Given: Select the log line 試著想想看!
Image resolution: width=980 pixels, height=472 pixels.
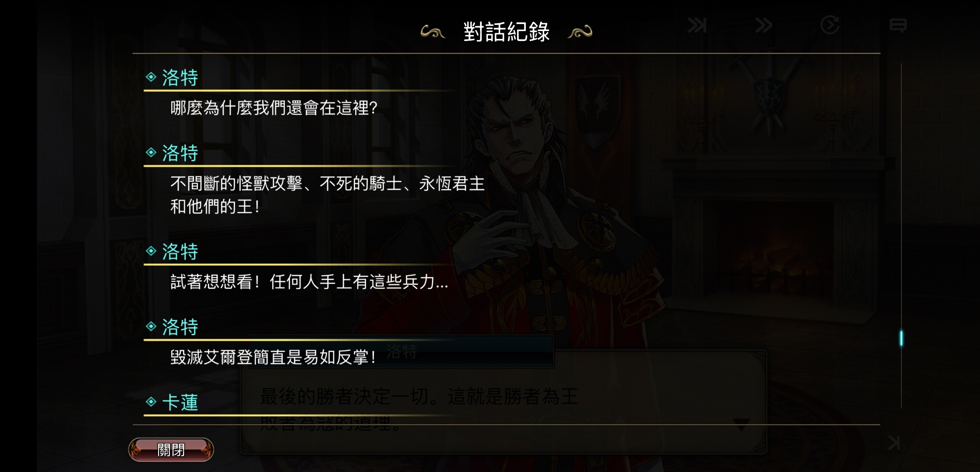Looking at the screenshot, I should coord(309,282).
